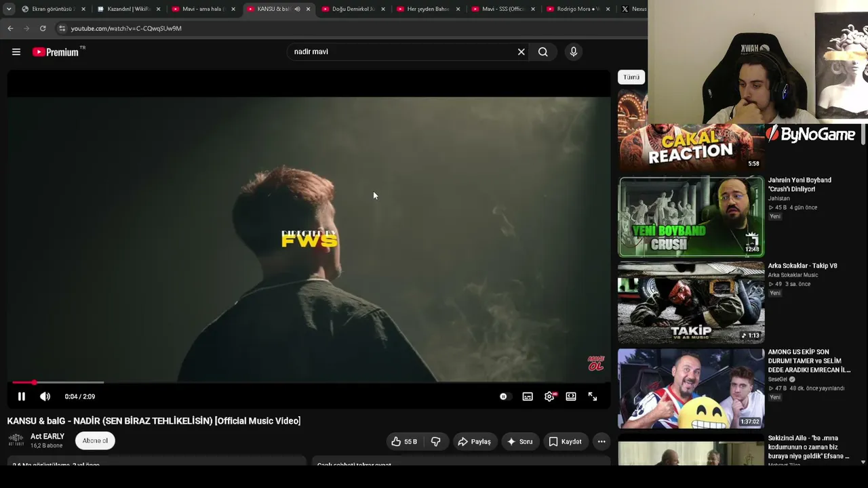Switch to 'Rodrigo Mora' tab
Image resolution: width=868 pixels, height=488 pixels.
pyautogui.click(x=576, y=9)
